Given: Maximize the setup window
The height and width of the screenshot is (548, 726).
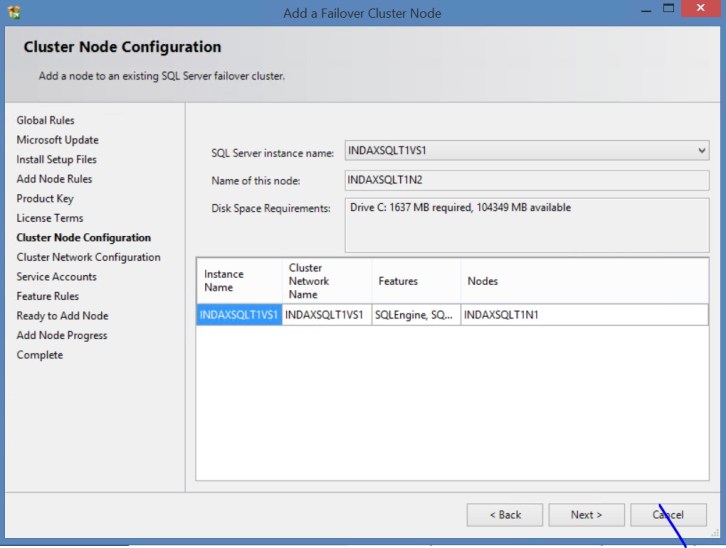Looking at the screenshot, I should 669,10.
